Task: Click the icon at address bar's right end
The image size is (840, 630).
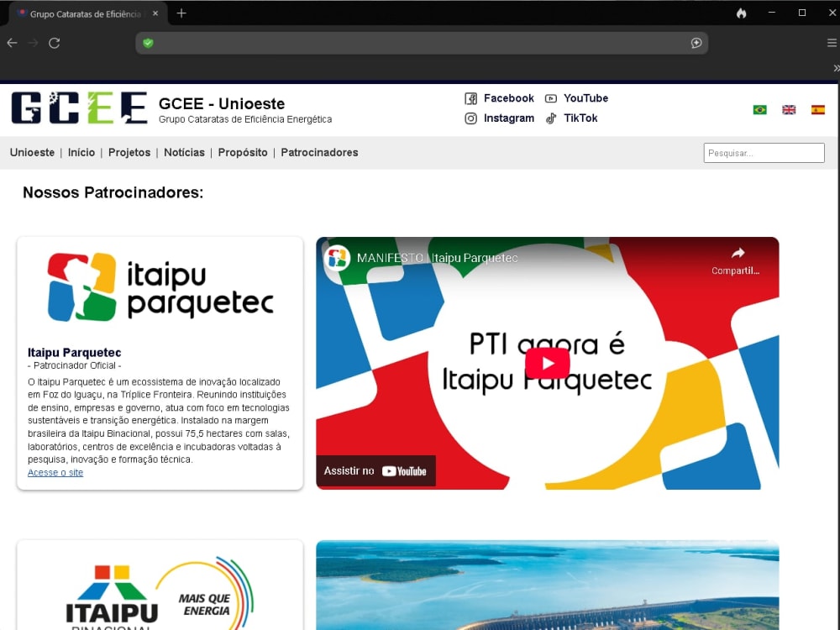Action: click(696, 43)
